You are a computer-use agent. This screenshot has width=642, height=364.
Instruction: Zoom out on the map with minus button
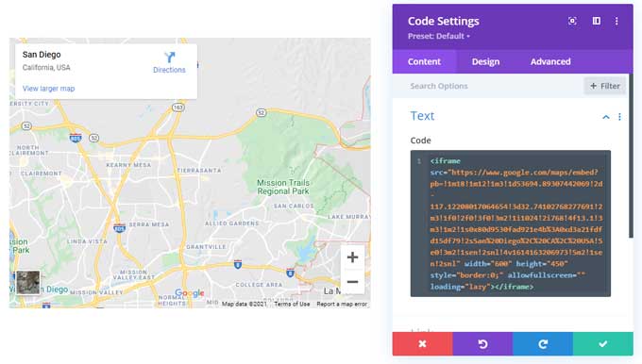352,282
